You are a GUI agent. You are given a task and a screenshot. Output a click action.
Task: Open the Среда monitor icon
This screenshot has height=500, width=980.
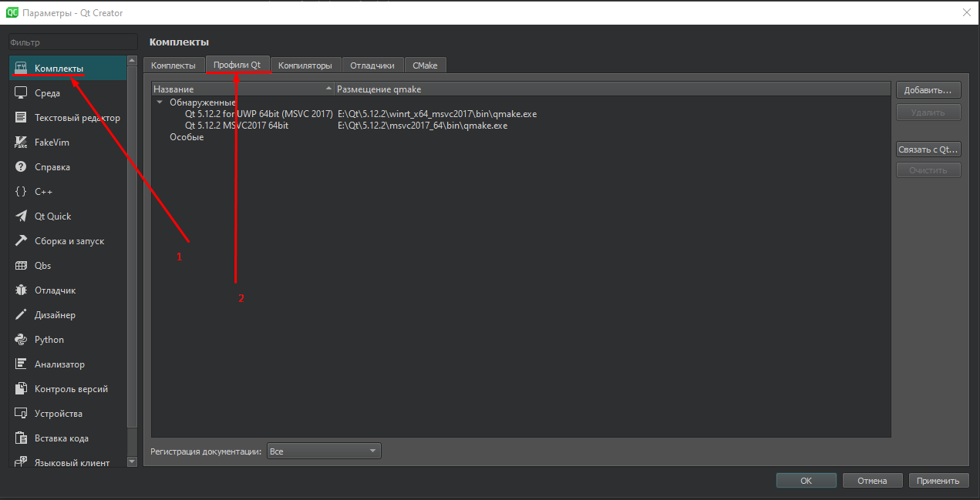point(22,92)
